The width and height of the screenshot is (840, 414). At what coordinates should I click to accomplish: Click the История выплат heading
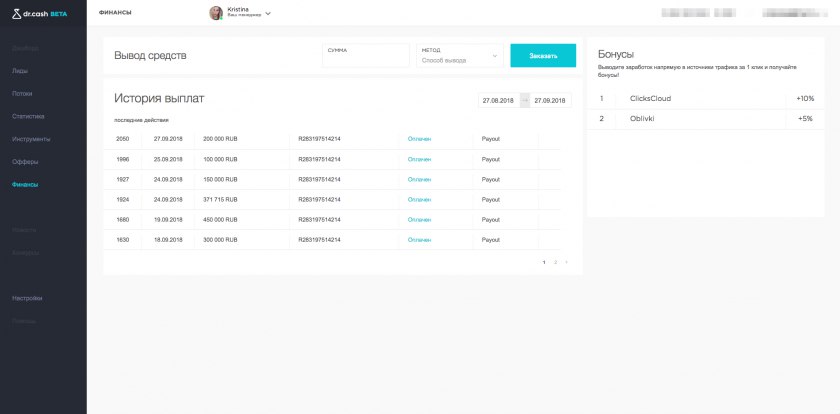[159, 99]
